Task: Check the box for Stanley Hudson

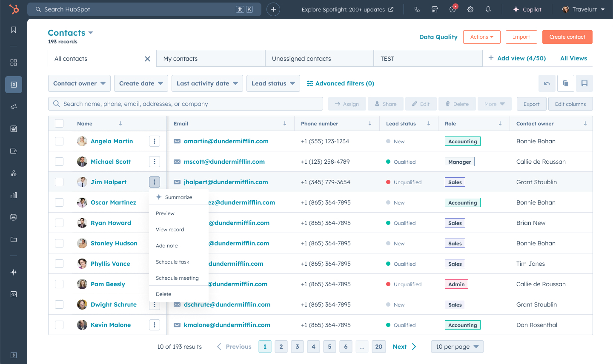Action: [59, 243]
